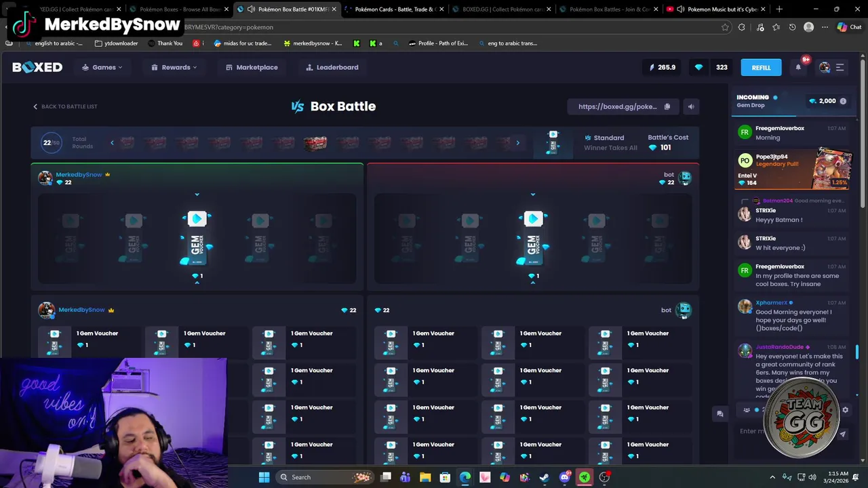868x488 pixels.
Task: Click the bot avatar in the battle panel header
Action: (x=684, y=178)
